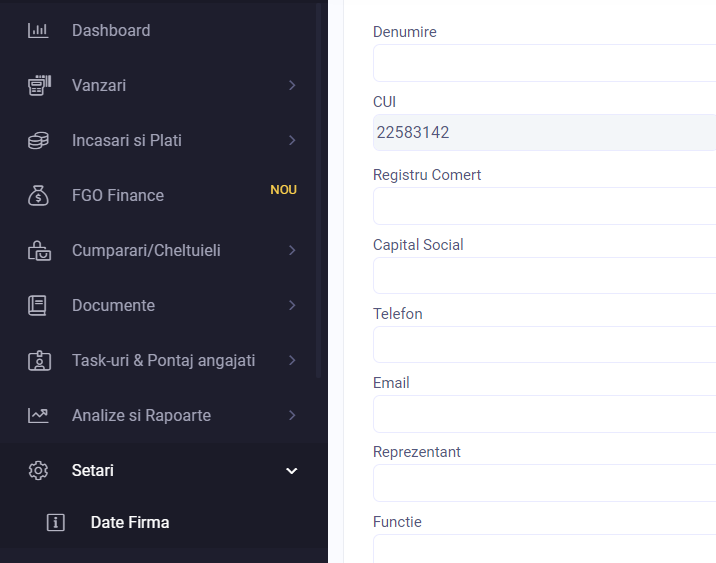Open the FGO Finance money bag icon

pos(38,195)
